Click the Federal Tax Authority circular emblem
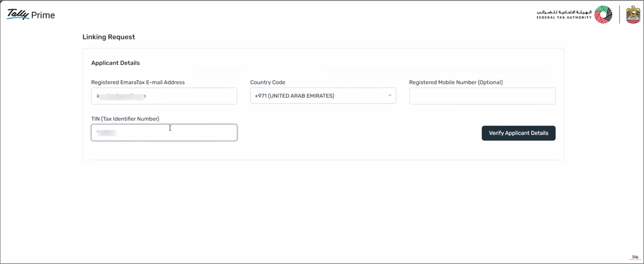 pyautogui.click(x=603, y=15)
